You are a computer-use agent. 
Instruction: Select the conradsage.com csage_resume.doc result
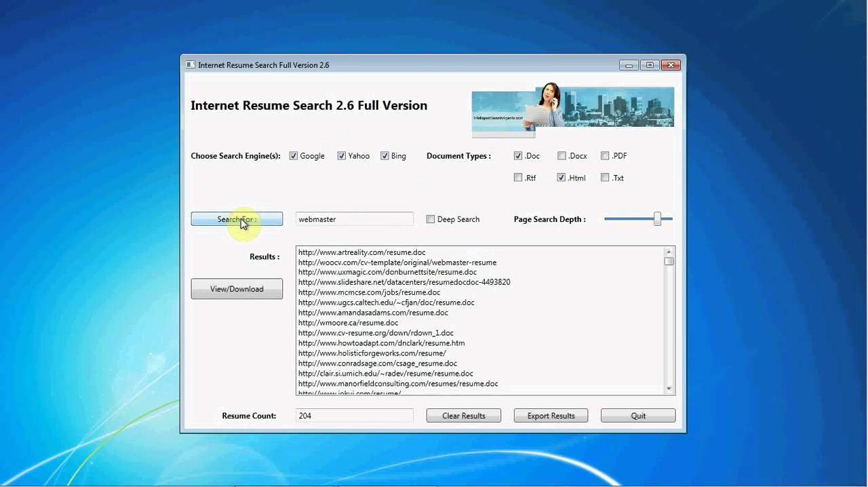(x=378, y=364)
